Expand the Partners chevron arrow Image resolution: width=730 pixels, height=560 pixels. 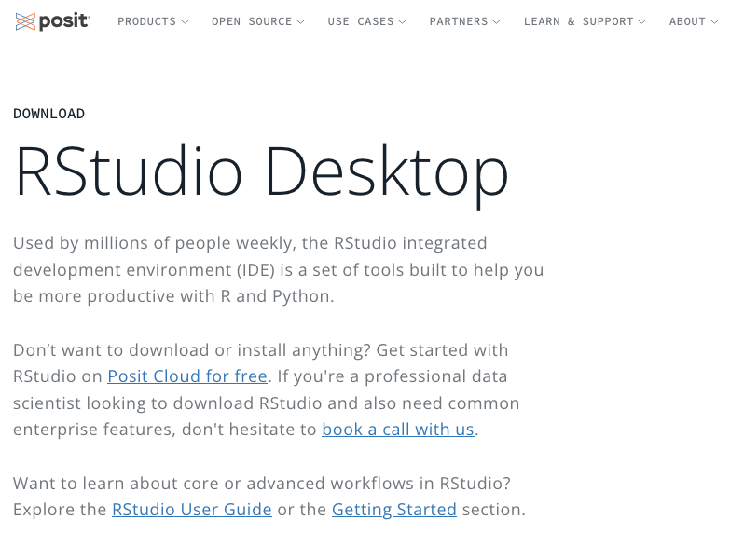pos(497,21)
